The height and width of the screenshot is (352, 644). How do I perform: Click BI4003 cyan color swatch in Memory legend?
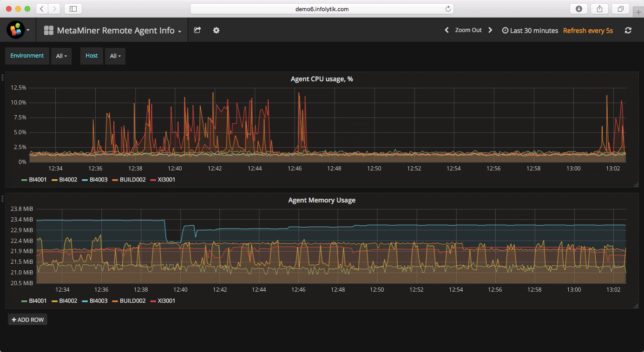[x=85, y=301]
